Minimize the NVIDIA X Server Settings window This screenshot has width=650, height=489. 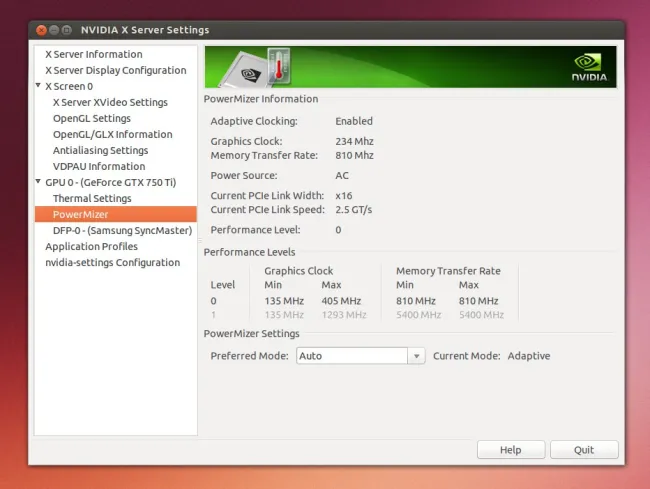click(x=54, y=30)
